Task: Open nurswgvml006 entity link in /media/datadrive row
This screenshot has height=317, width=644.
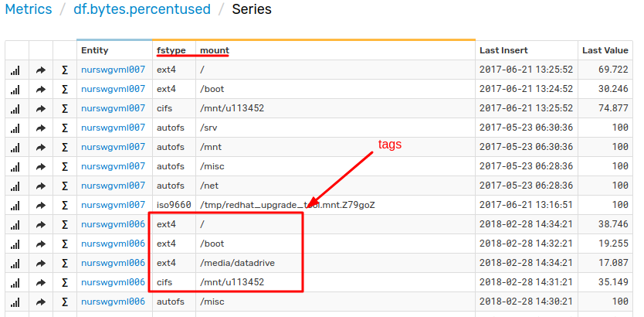Action: 114,263
